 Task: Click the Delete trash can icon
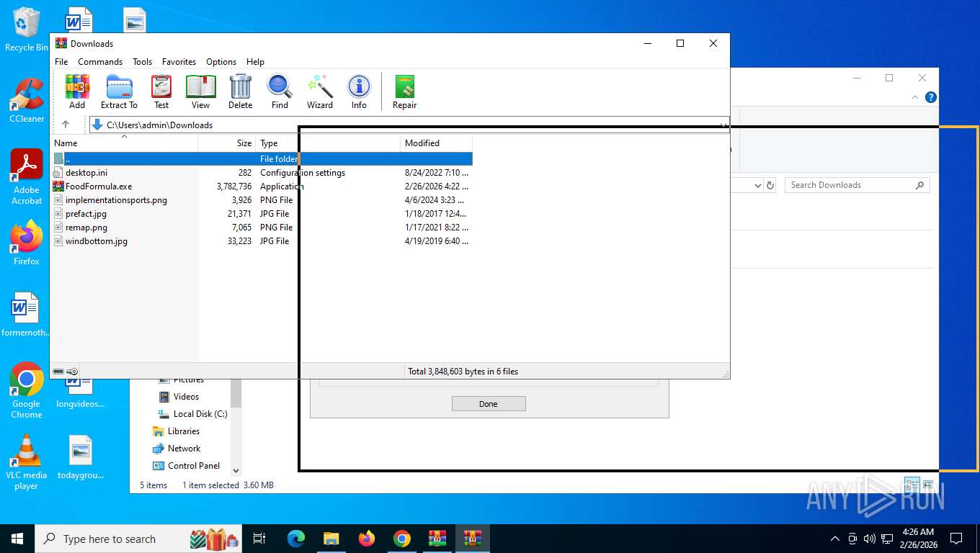tap(240, 91)
